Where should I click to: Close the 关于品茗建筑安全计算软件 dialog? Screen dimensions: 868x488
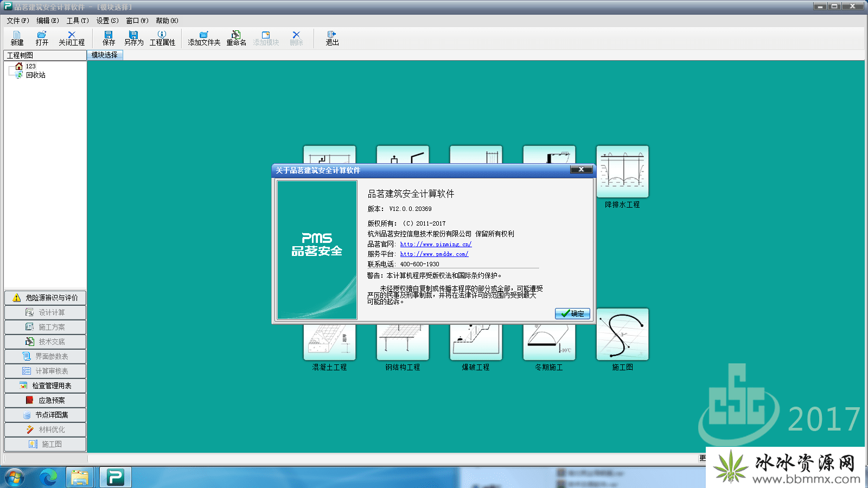pos(581,170)
